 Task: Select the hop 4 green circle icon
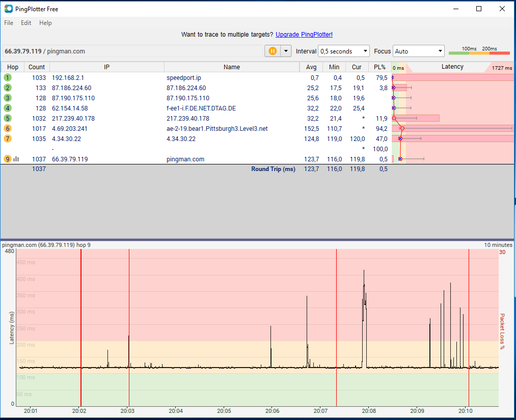[8, 108]
